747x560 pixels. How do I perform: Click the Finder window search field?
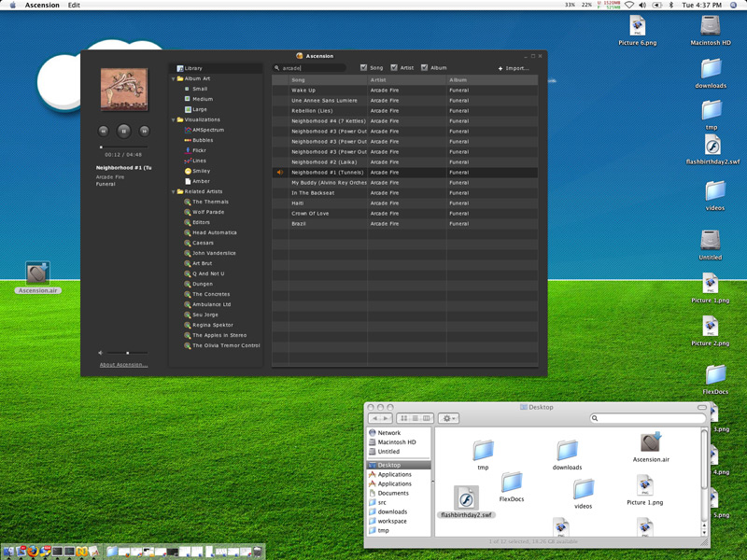[648, 418]
